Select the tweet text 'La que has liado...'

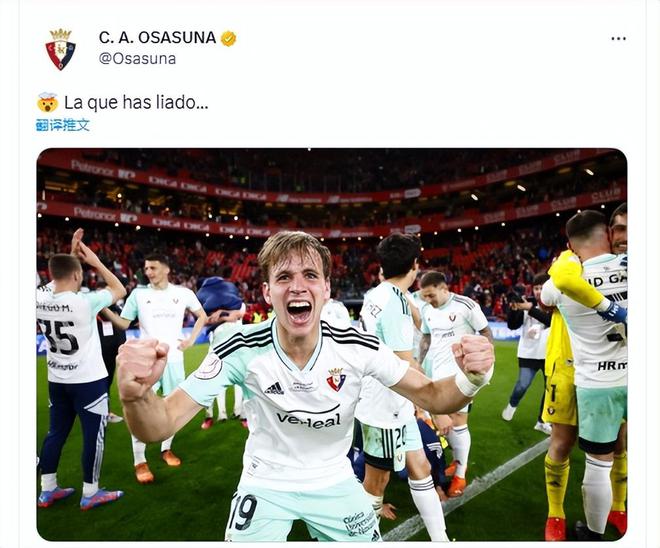(x=136, y=102)
